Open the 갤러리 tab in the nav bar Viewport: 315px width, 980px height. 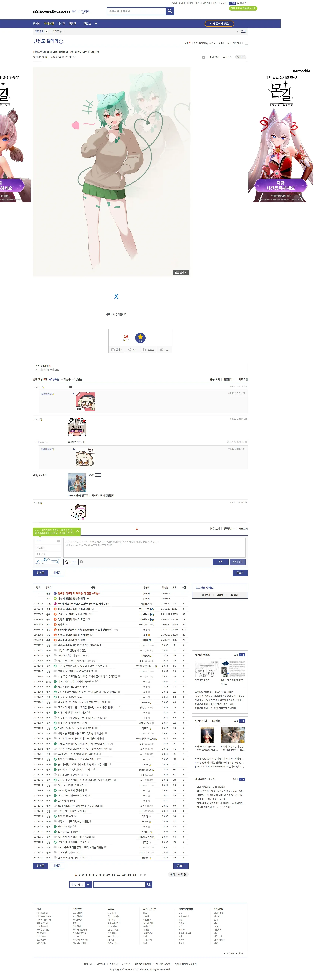[36, 24]
